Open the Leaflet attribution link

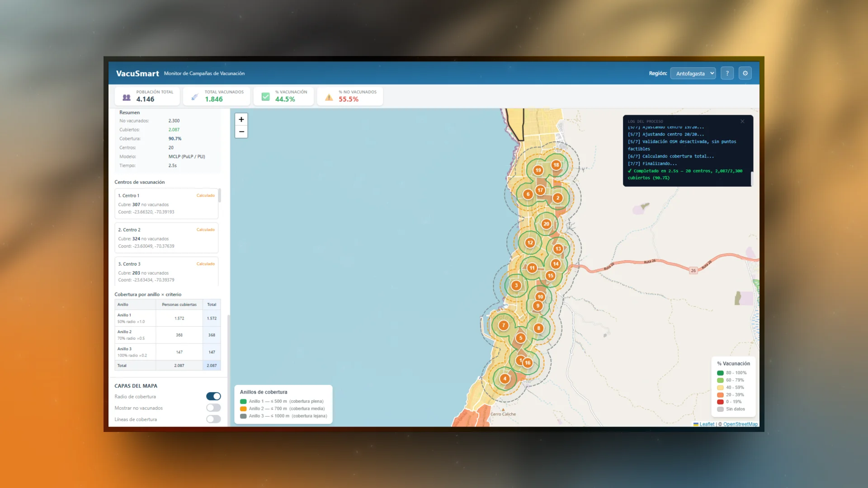click(x=707, y=424)
